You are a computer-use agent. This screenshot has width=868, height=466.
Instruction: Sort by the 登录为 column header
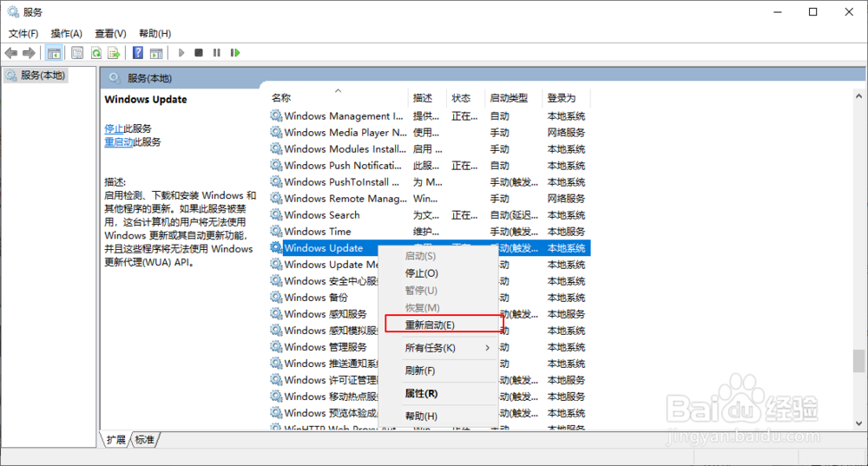[567, 97]
